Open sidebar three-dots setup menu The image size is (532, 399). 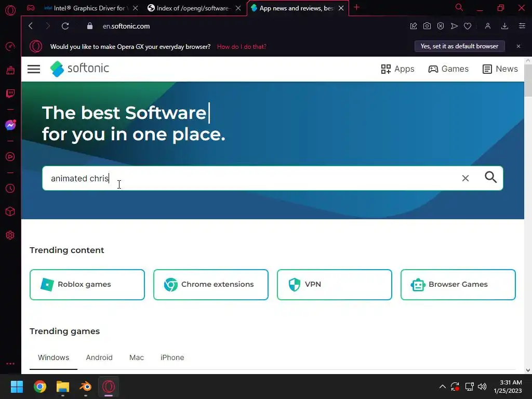[10, 363]
